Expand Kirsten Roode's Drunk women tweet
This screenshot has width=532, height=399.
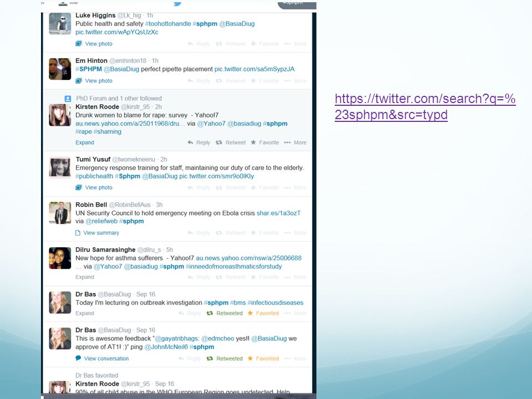pyautogui.click(x=84, y=142)
